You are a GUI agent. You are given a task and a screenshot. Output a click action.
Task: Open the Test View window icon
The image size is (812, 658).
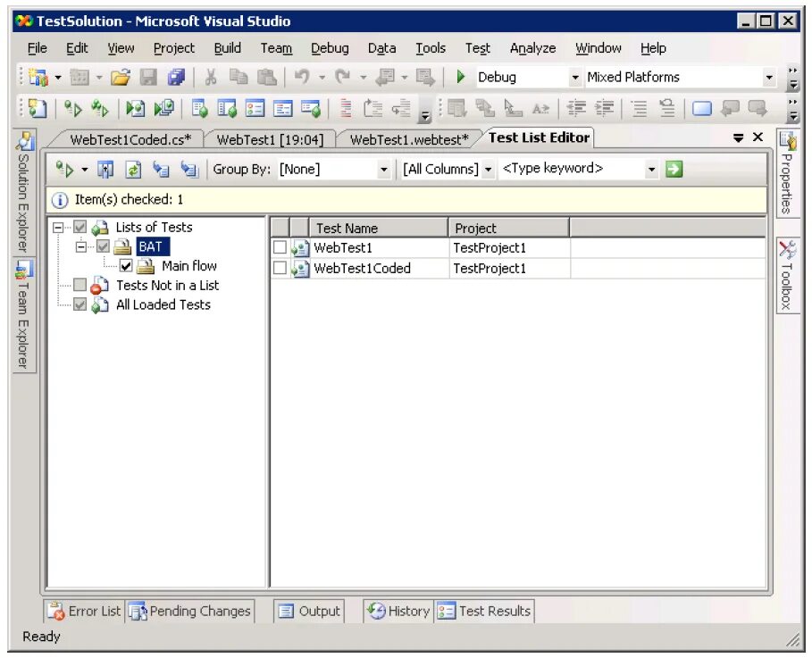coord(199,109)
